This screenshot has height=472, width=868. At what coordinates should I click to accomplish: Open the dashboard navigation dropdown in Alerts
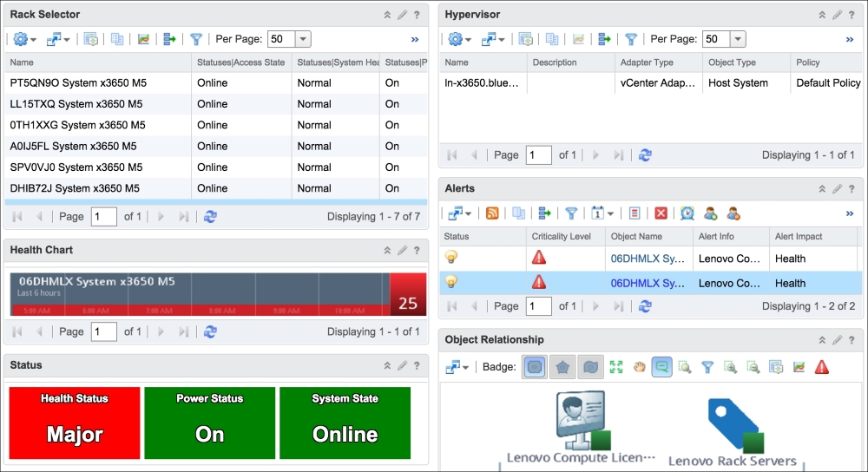coord(459,213)
